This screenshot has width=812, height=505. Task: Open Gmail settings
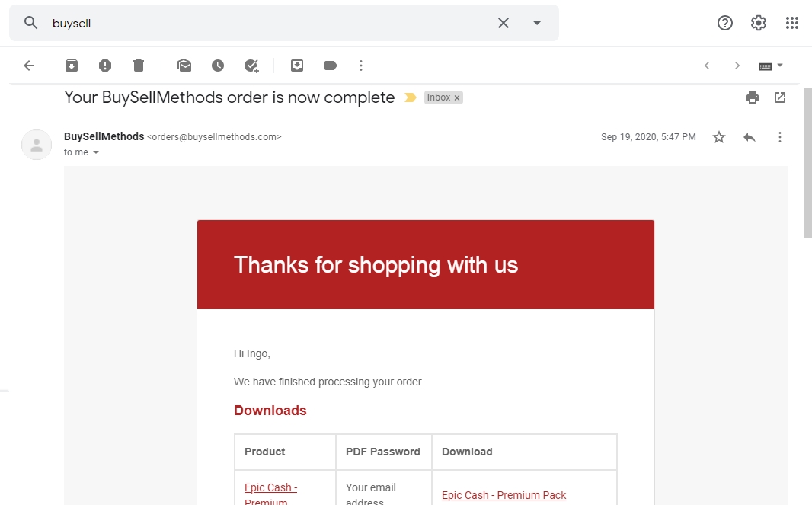758,23
